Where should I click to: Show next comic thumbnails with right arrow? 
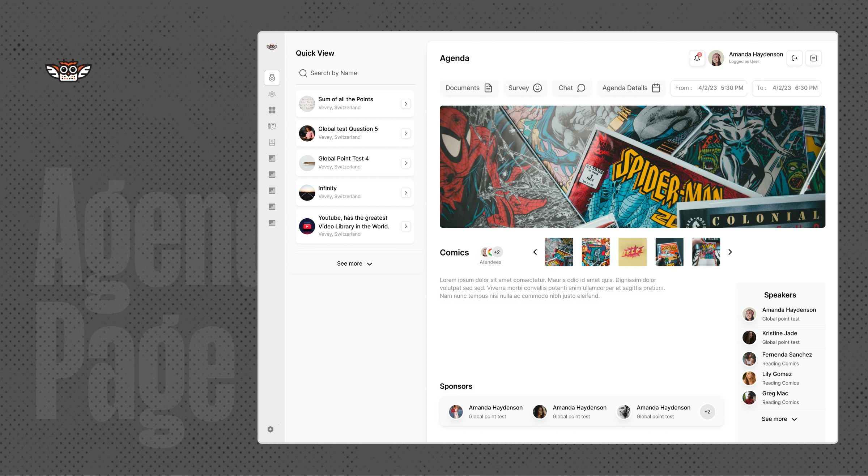pyautogui.click(x=730, y=252)
